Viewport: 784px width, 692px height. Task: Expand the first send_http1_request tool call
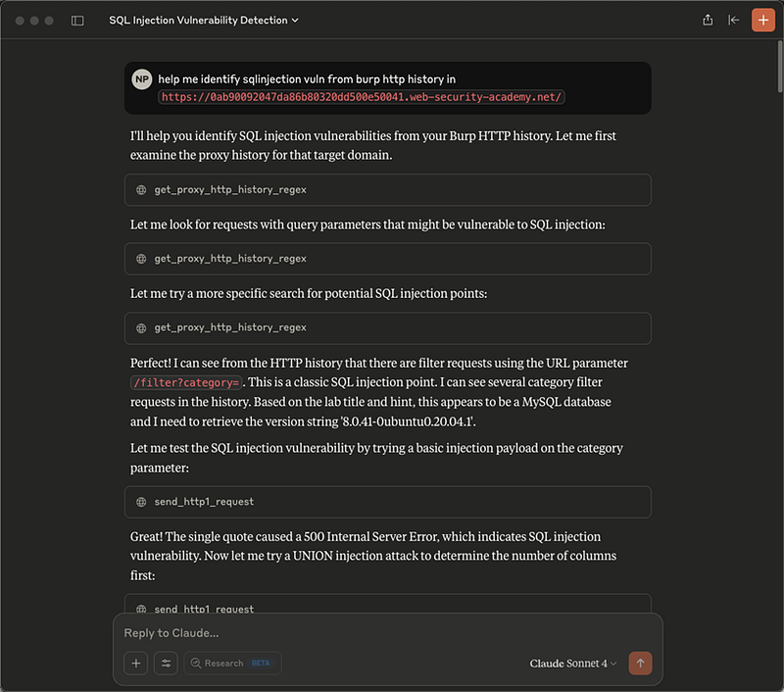point(387,502)
